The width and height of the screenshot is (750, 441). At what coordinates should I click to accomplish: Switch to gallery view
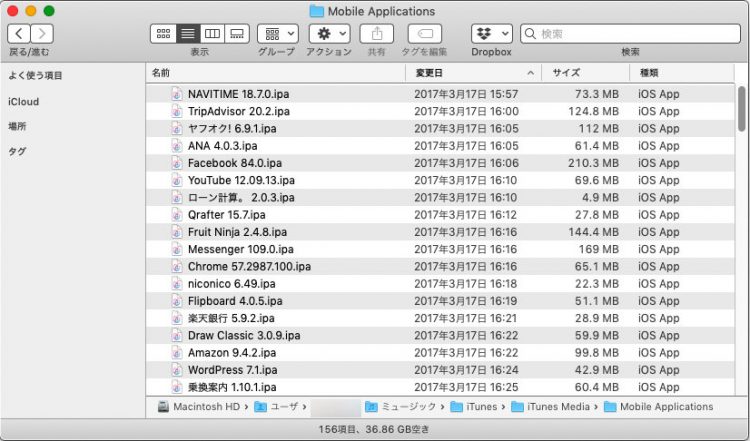(237, 34)
